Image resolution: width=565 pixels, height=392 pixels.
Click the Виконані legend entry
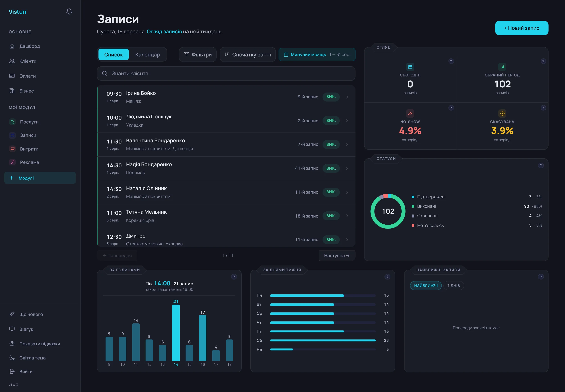(x=477, y=206)
